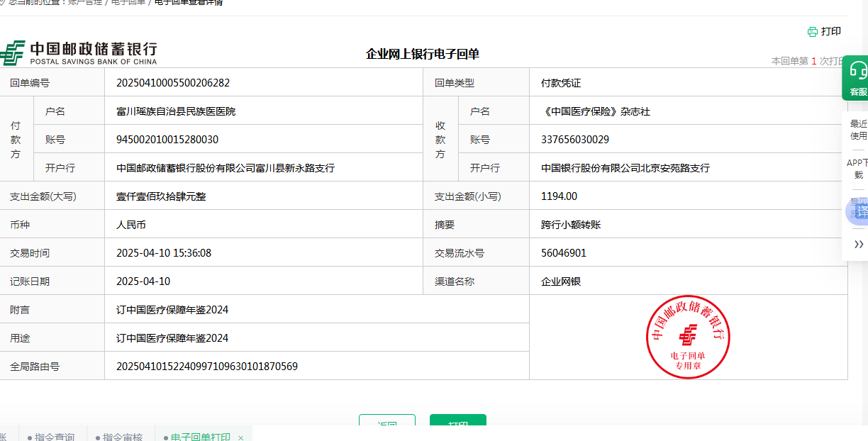Click payer account 945002010015280030
The image size is (868, 441).
167,140
